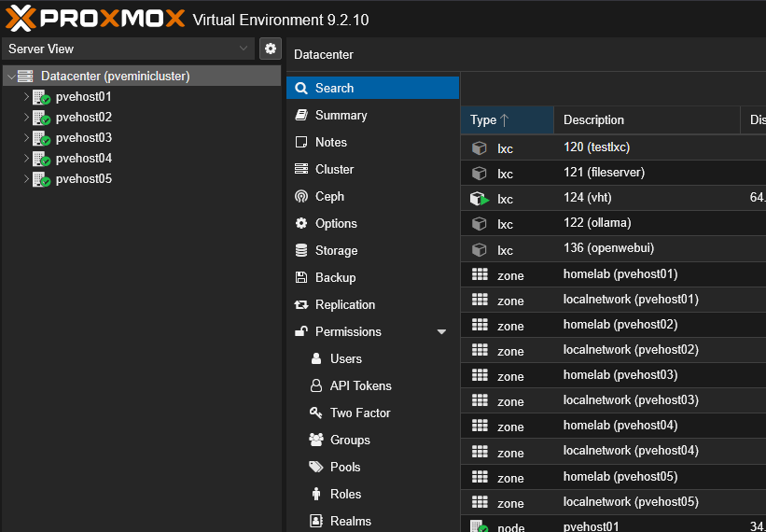
Task: Click the Description column header
Action: (647, 120)
